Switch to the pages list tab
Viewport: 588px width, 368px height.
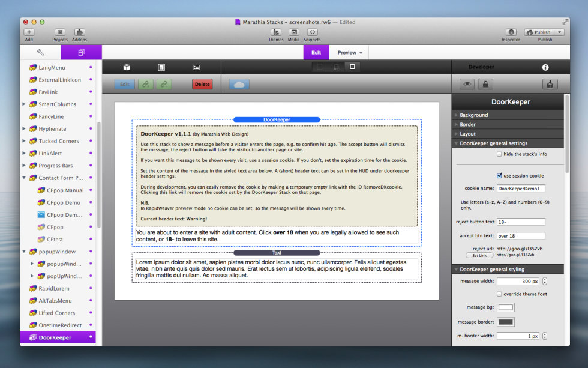pyautogui.click(x=82, y=52)
